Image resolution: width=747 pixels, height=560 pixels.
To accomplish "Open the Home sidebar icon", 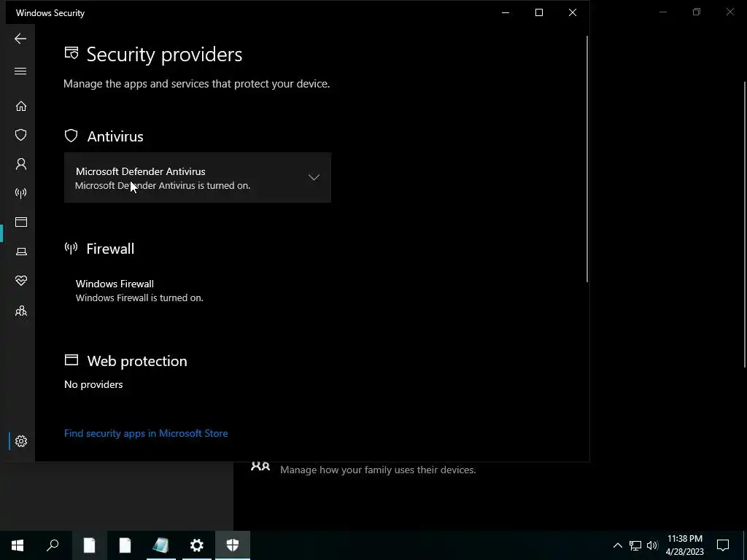I will point(21,106).
